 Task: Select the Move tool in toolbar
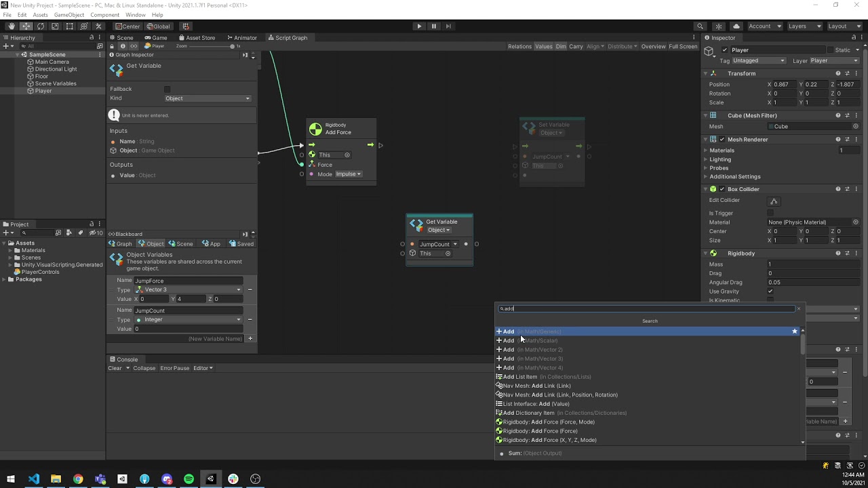(x=26, y=26)
